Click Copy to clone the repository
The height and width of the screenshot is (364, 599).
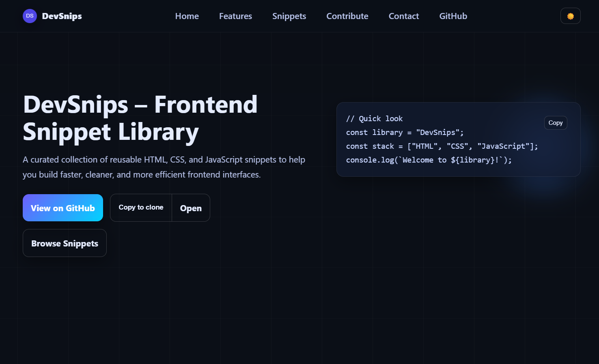[x=140, y=208]
